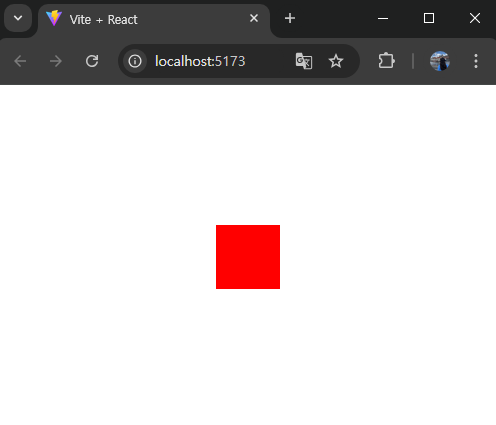Open a new tab with plus button
The image size is (496, 425).
coord(290,18)
